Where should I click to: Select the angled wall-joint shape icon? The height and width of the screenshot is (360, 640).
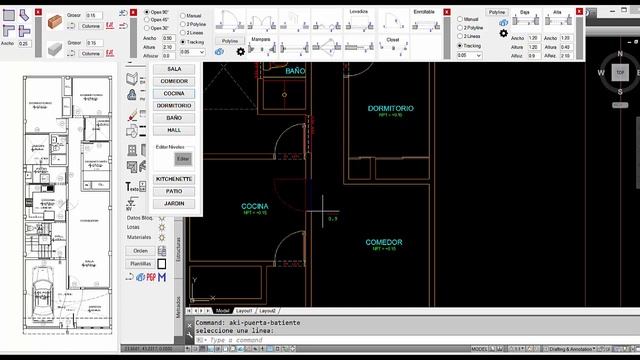(x=24, y=16)
